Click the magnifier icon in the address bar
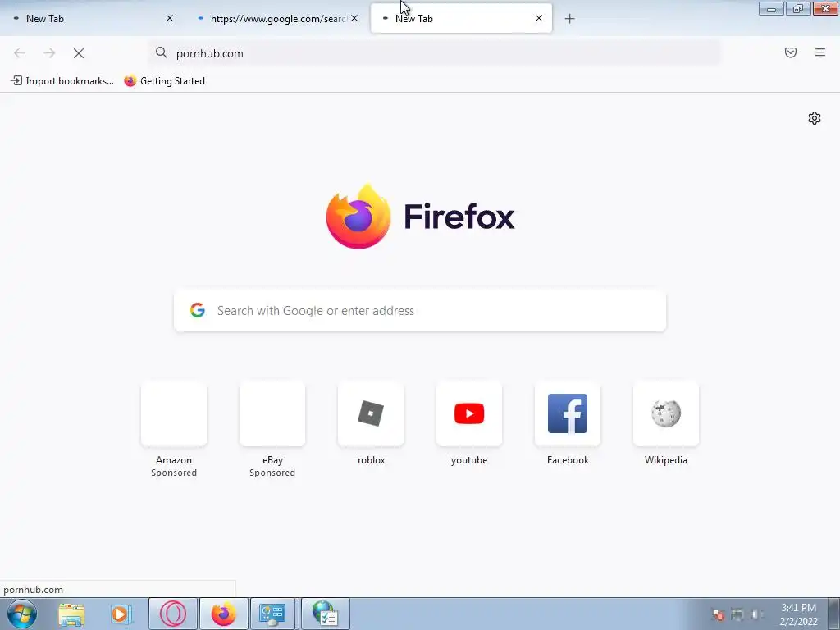 (162, 52)
